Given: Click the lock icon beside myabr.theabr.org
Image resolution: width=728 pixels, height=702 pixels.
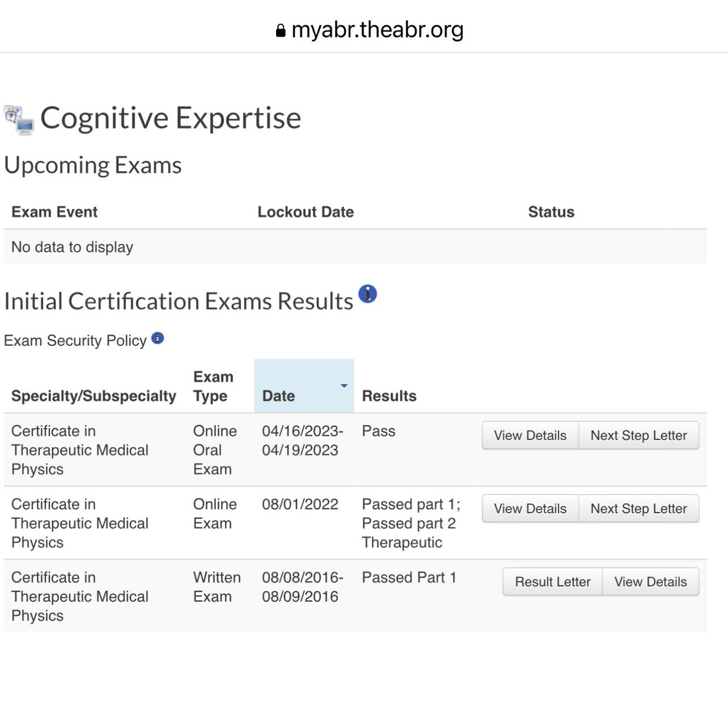Looking at the screenshot, I should click(x=280, y=31).
